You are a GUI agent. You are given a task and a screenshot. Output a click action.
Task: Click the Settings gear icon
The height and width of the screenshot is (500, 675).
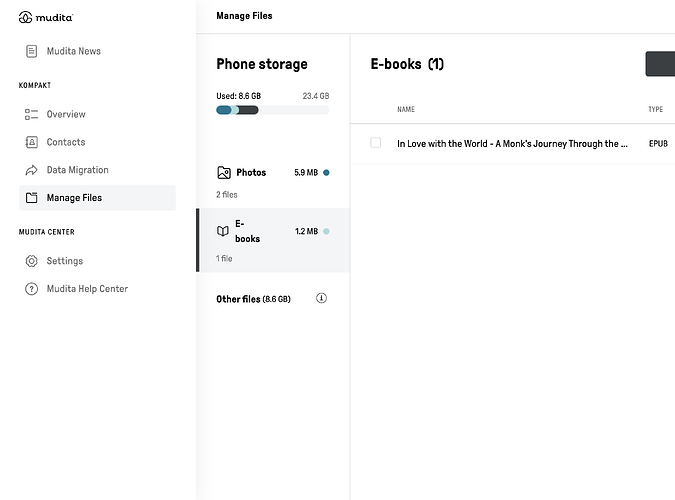[31, 261]
